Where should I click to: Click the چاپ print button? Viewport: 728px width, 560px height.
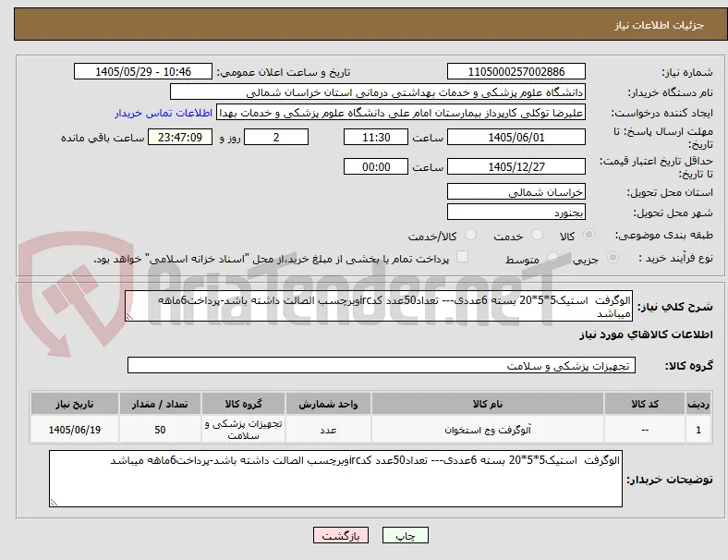[x=406, y=535]
